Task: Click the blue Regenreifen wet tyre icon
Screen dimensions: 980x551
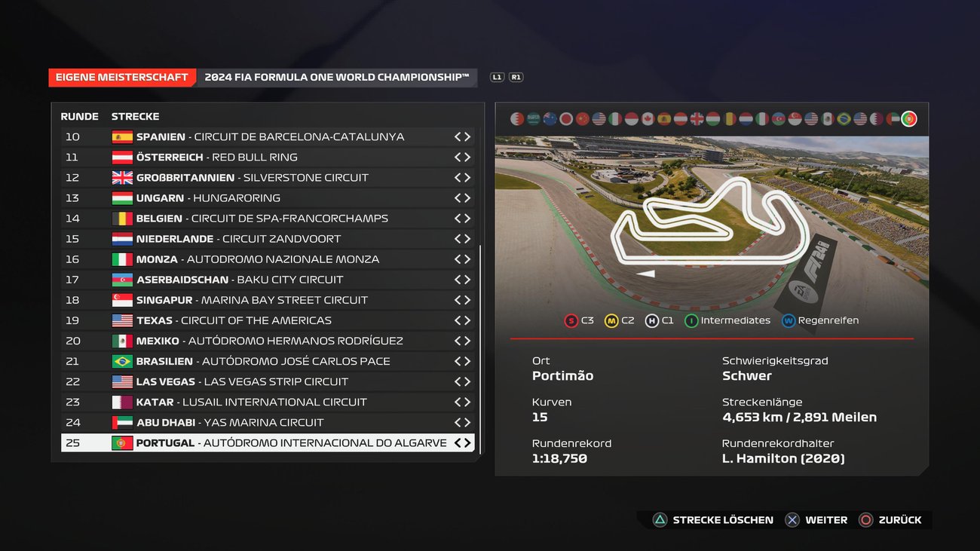Action: (788, 320)
